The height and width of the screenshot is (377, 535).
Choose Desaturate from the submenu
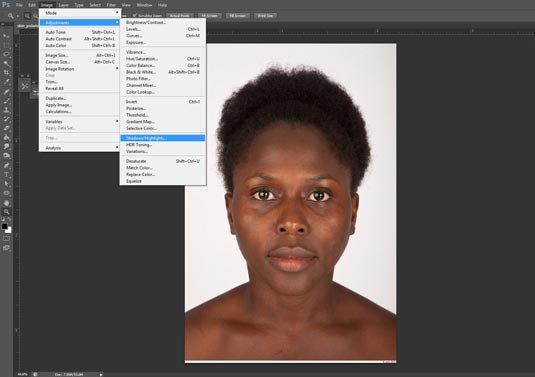click(x=163, y=161)
